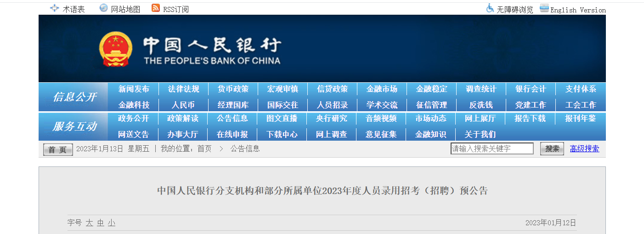Screen dimensions: 644x234
Task: Click the 信息公开 section header
Action: (x=74, y=97)
